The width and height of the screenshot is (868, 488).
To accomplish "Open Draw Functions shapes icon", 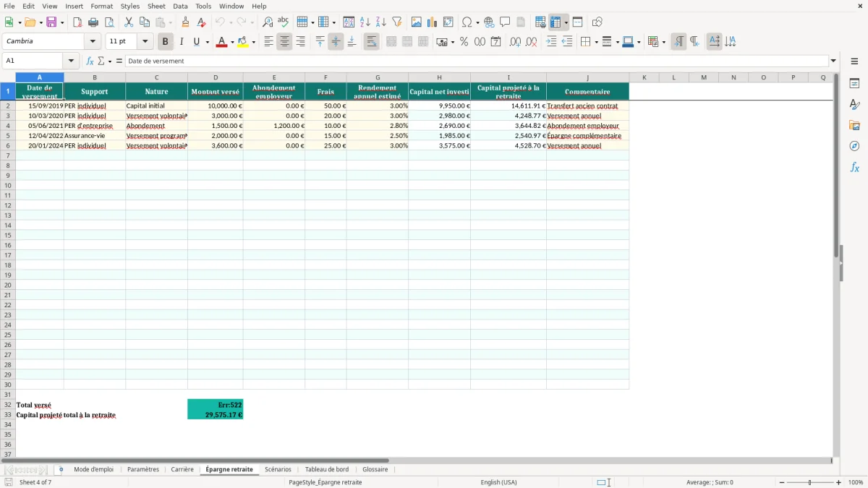I will pos(597,22).
